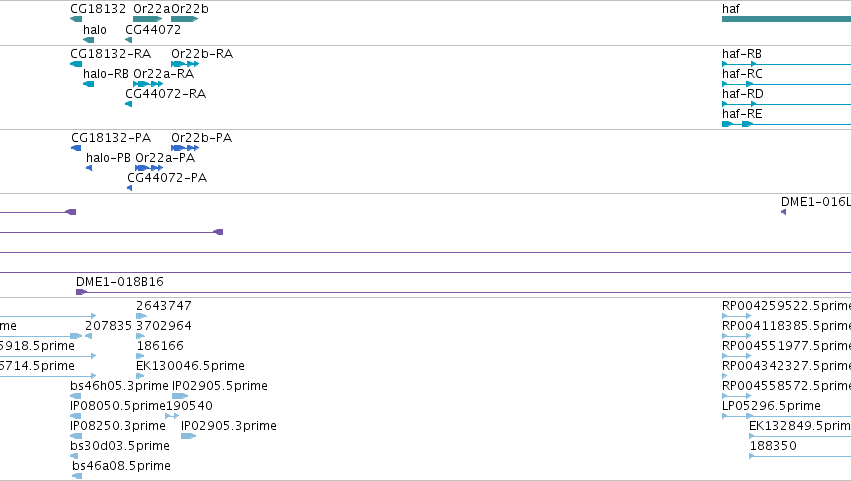Click the halo gene arrow glyph
The image size is (851, 481).
coord(88,40)
